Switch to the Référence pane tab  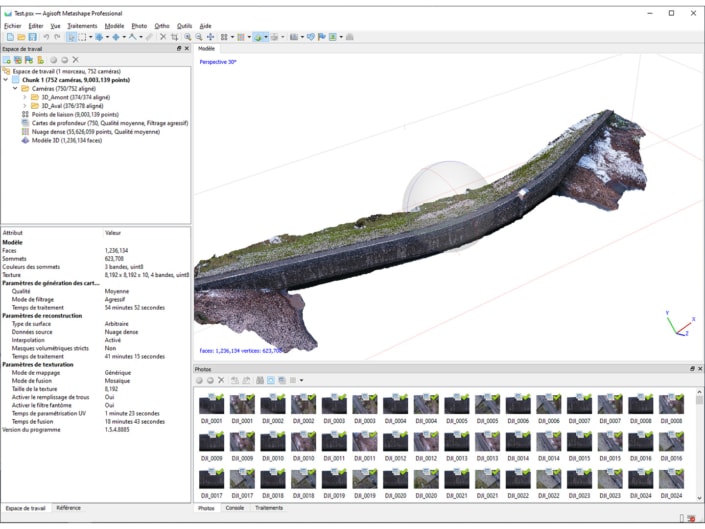pyautogui.click(x=68, y=508)
